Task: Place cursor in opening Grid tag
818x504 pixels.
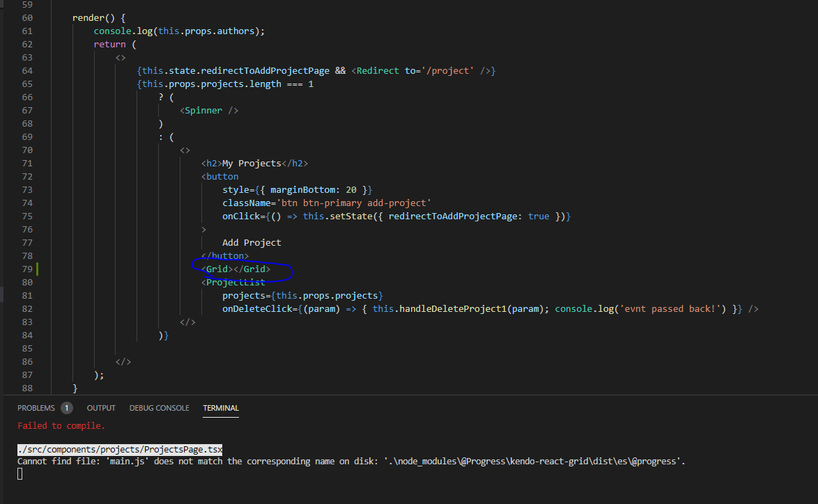Action: point(217,269)
